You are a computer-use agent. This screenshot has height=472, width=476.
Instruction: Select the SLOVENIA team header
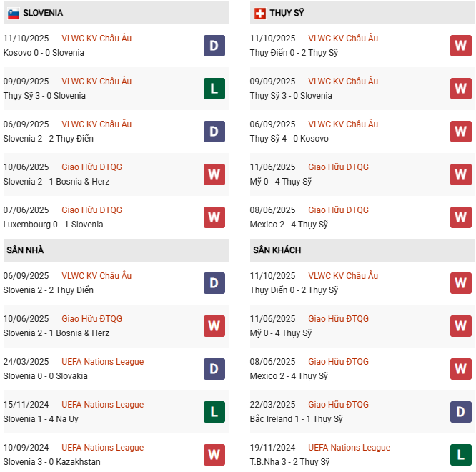coord(43,13)
